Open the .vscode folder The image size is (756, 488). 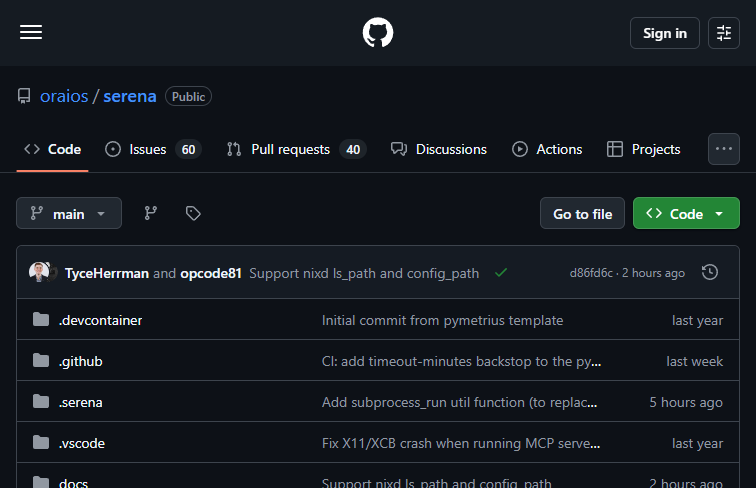[81, 443]
